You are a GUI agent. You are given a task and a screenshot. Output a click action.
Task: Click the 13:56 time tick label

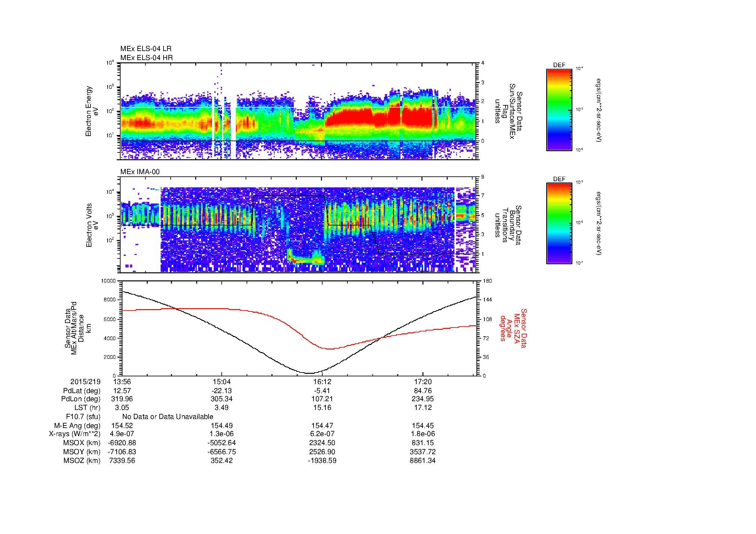[x=122, y=382]
